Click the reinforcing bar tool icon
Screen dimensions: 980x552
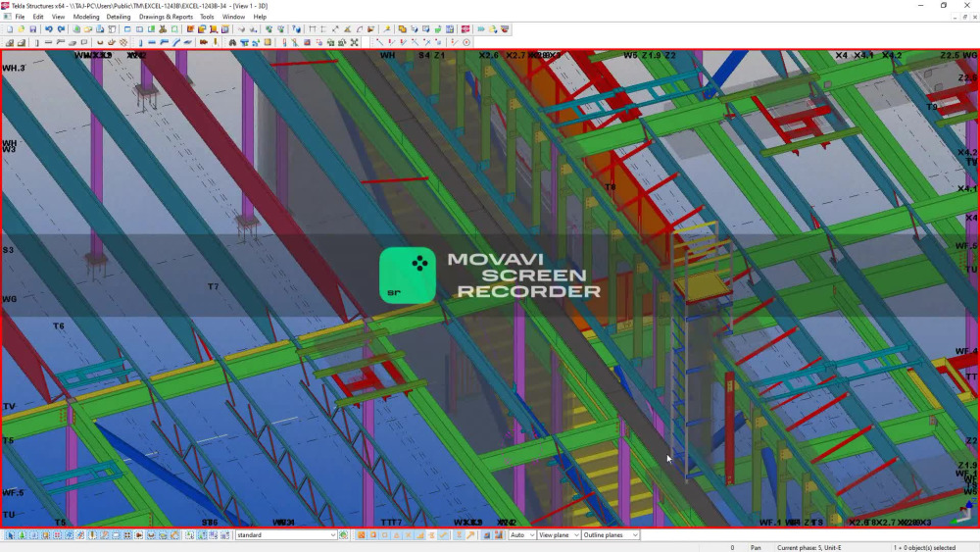coord(100,42)
